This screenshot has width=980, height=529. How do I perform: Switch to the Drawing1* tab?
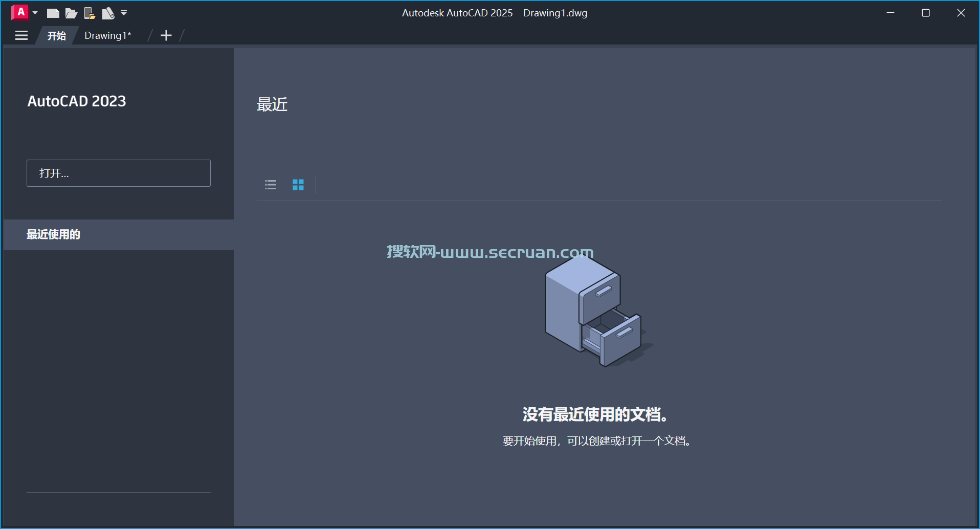click(108, 35)
